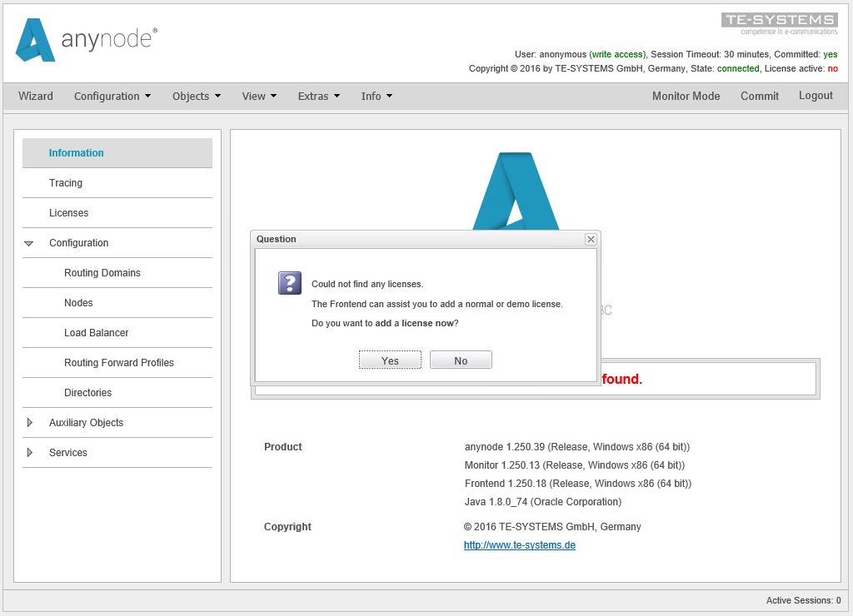Open the View dropdown menu
This screenshot has height=616, width=853.
tap(259, 96)
